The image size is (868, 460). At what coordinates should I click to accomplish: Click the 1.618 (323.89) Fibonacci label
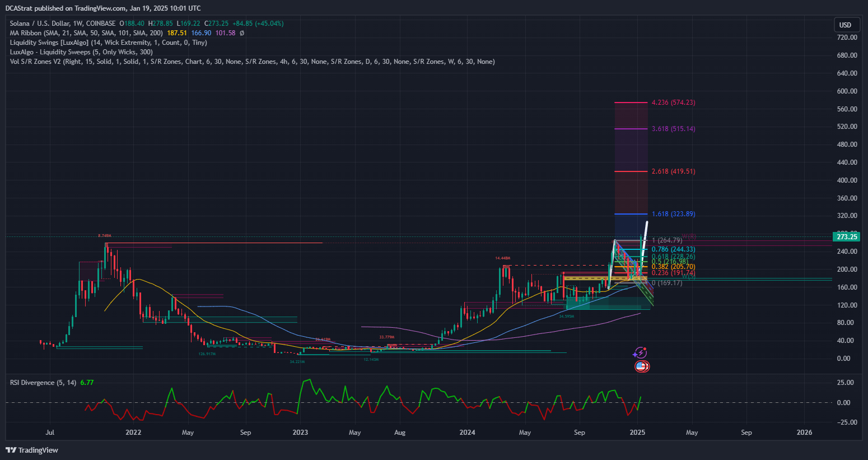pyautogui.click(x=674, y=214)
